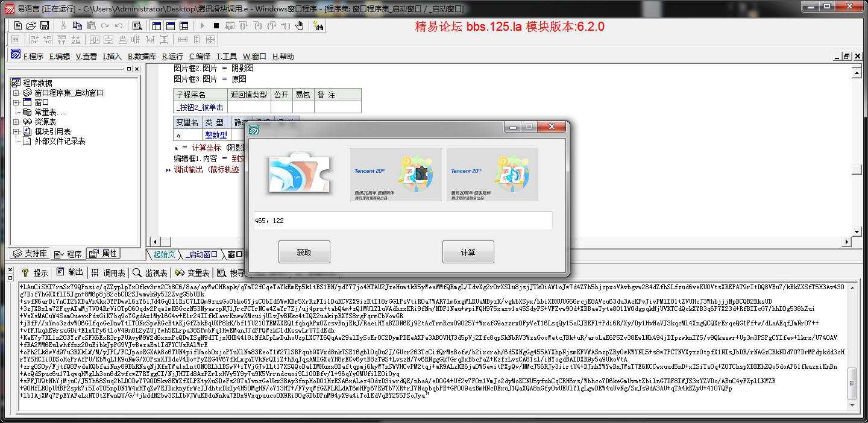The height and width of the screenshot is (423, 868).
Task: Switch to the 属性 panel tab
Action: (104, 254)
